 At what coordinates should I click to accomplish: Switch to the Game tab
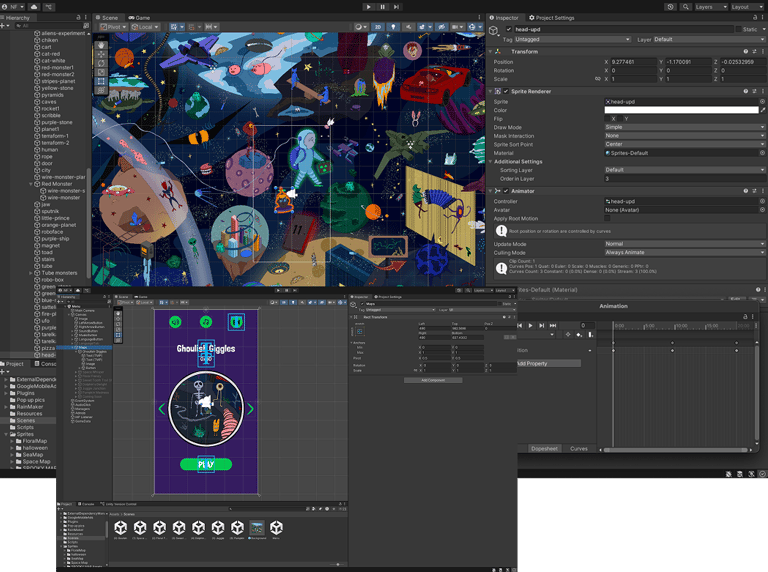click(x=141, y=17)
